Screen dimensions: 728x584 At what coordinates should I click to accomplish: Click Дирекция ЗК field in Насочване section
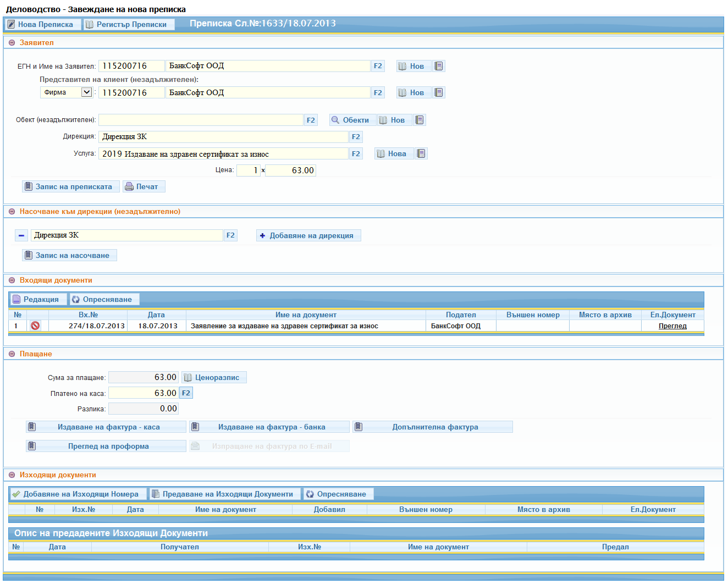point(127,235)
